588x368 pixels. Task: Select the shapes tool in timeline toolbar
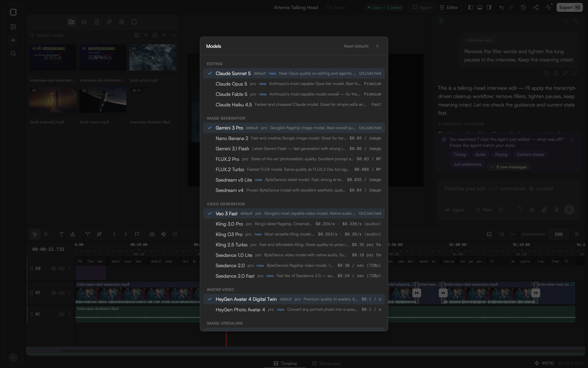point(73,234)
